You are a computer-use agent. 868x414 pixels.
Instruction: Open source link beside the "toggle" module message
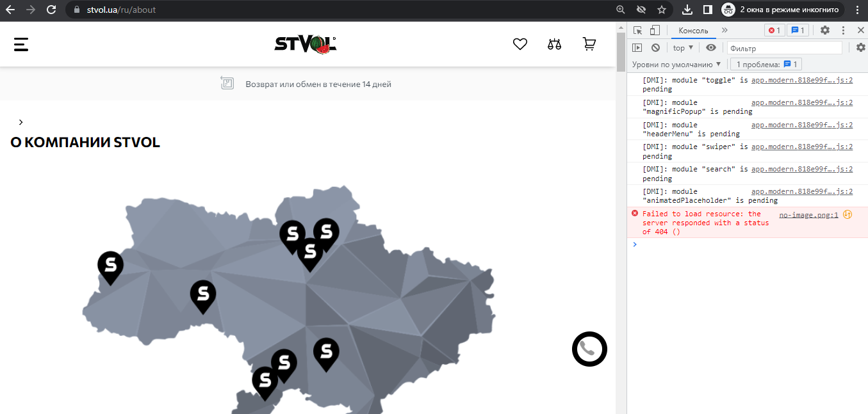[802, 80]
